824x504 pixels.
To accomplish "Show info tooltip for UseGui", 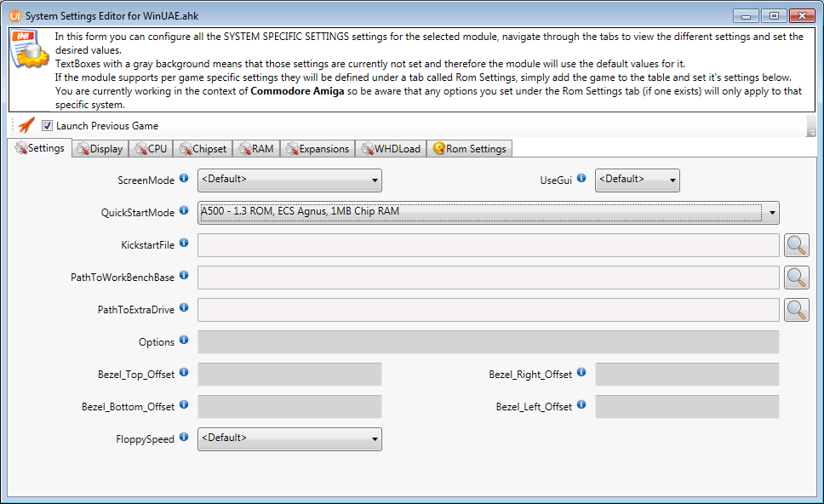I will point(581,179).
